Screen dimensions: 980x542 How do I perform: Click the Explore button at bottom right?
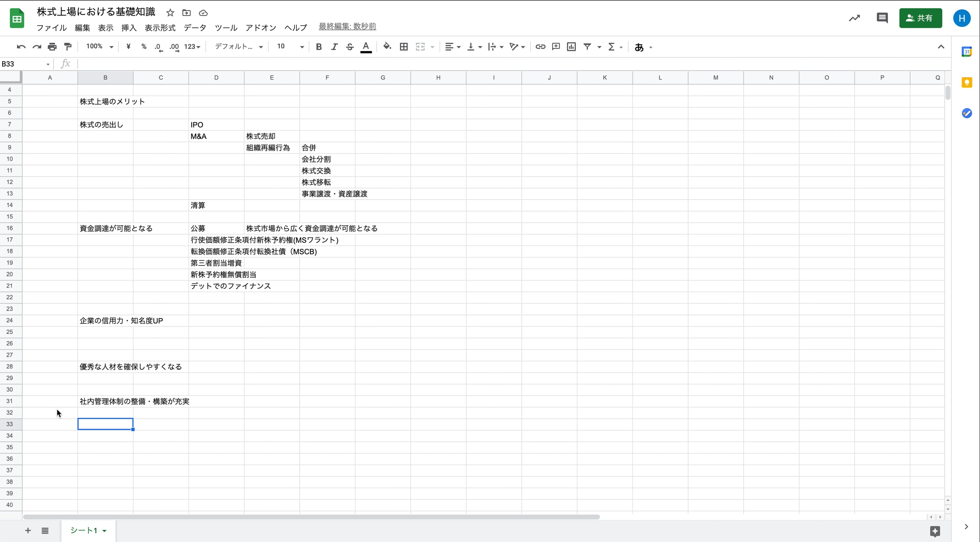click(x=935, y=531)
